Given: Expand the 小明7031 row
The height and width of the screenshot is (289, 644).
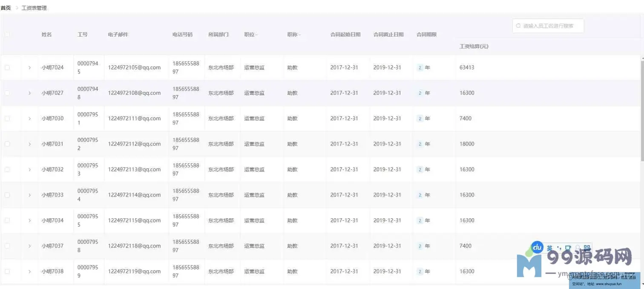Looking at the screenshot, I should (29, 144).
